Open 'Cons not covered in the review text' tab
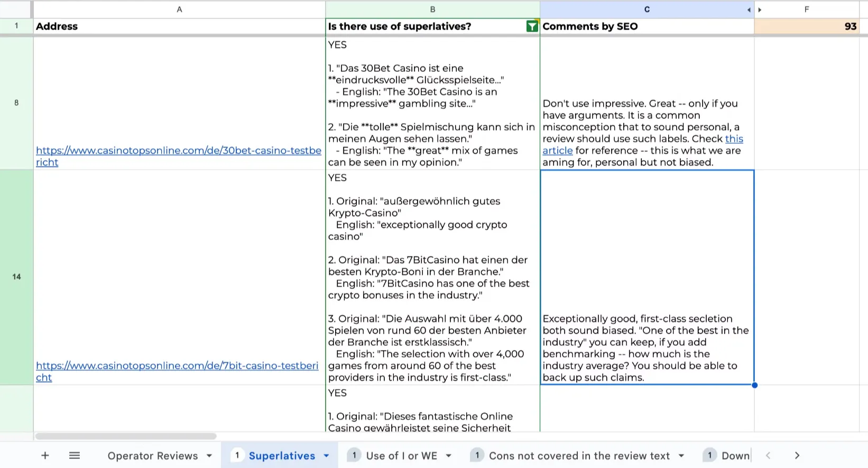The height and width of the screenshot is (468, 868). click(x=579, y=456)
